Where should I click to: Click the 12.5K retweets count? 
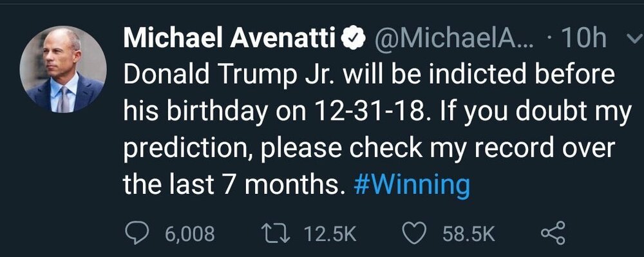[x=330, y=234]
